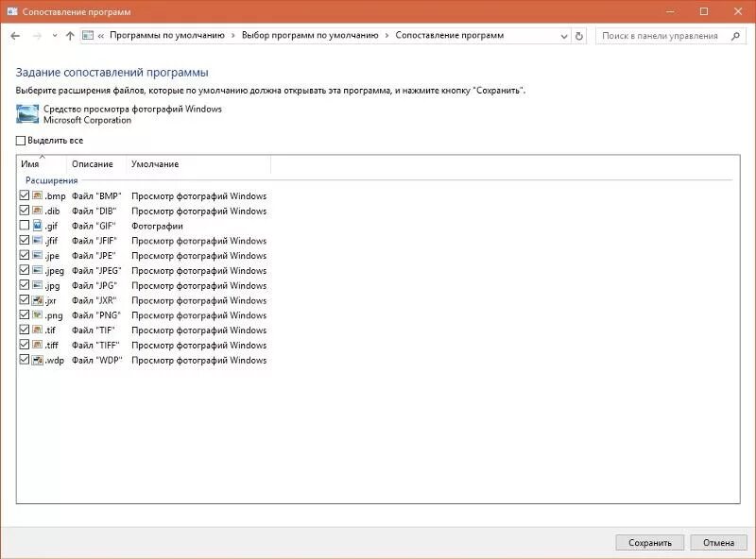Click the window title bar icon
This screenshot has height=559, width=756.
(x=12, y=11)
